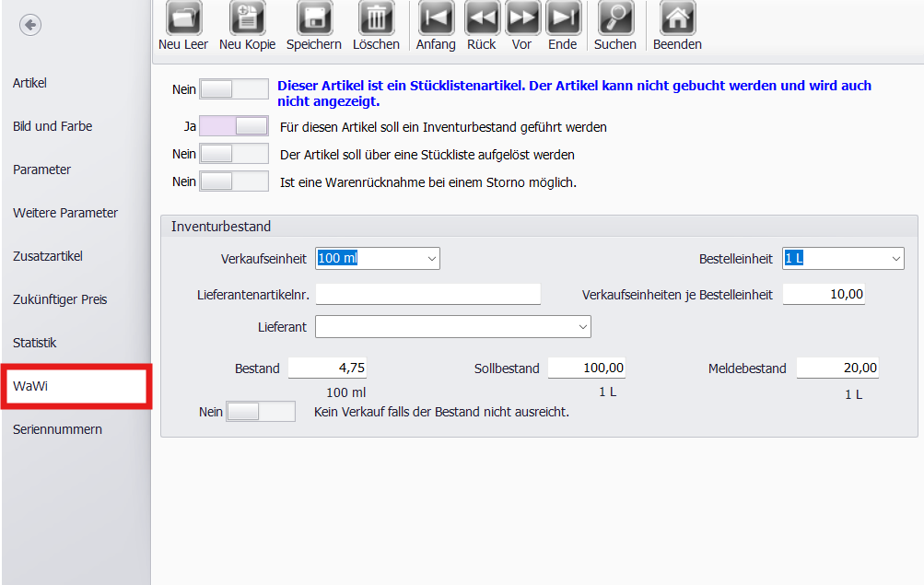
Task: Jump to first record with Anfang
Action: point(436,18)
